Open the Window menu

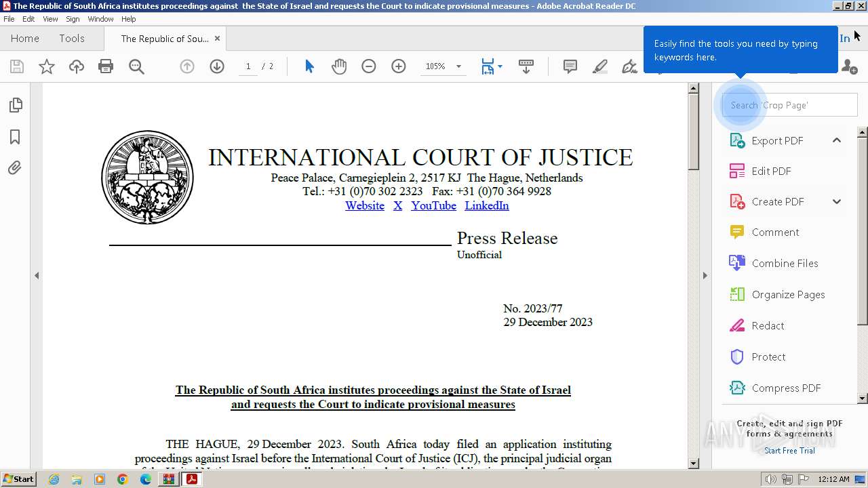click(x=100, y=19)
